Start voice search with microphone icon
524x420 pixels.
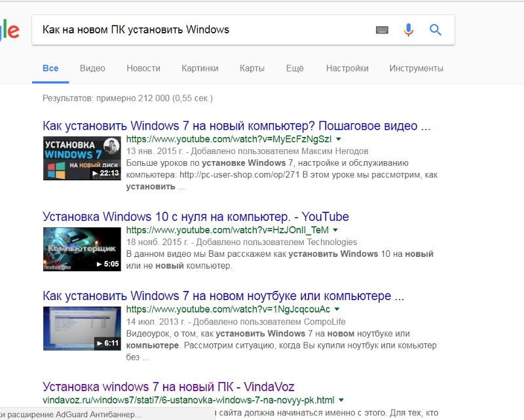[x=408, y=30]
